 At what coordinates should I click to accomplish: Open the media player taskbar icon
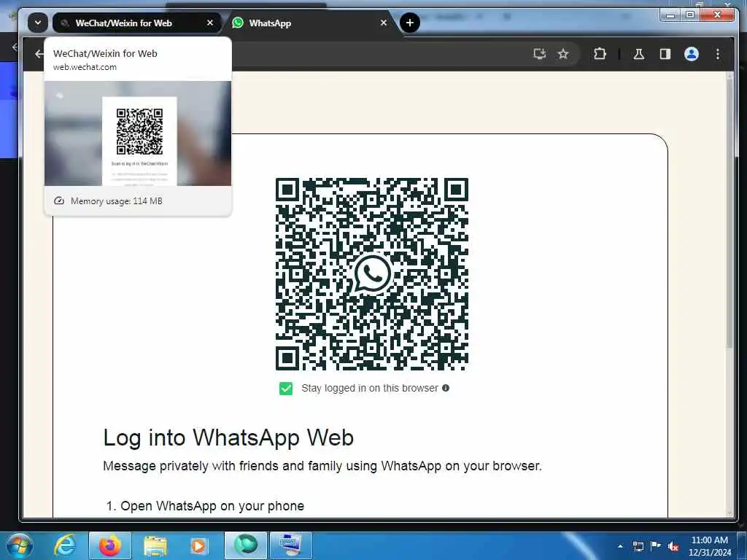198,546
